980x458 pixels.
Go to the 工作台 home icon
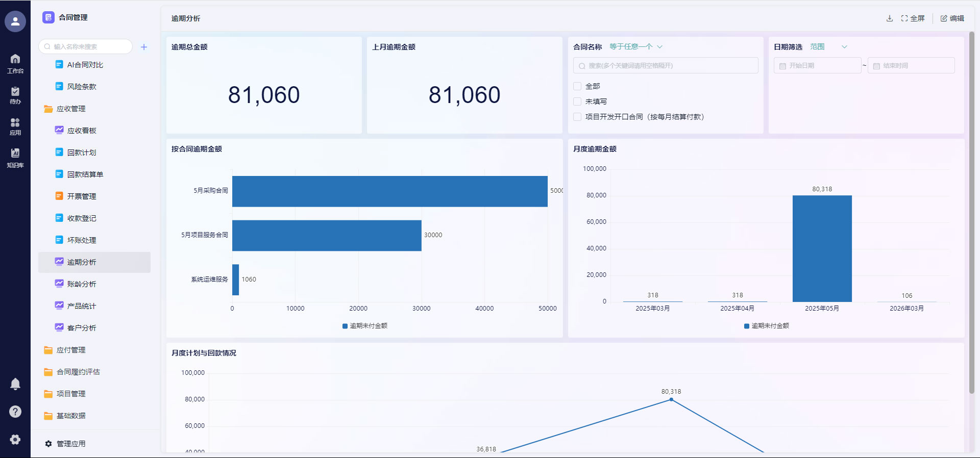pos(15,63)
